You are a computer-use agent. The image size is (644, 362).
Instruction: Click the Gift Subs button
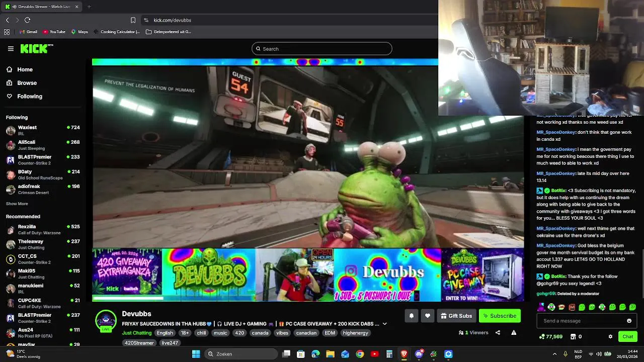coord(456,316)
